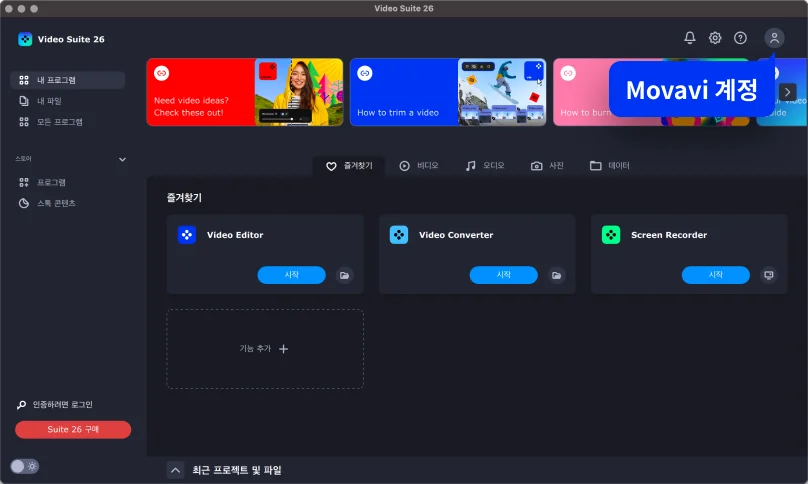Viewport: 808px width, 484px height.
Task: Expand 최근 프로젝트 및 파일 panel arrow
Action: pyautogui.click(x=175, y=470)
